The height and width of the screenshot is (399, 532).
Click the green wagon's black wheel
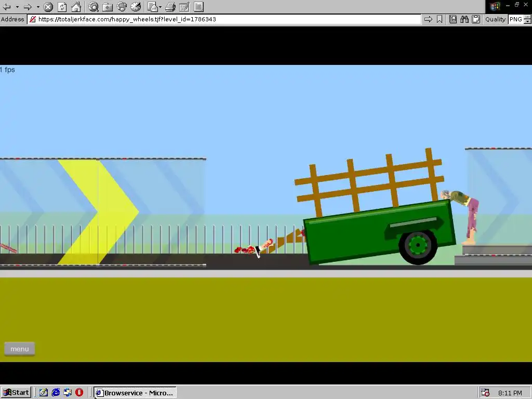pyautogui.click(x=418, y=245)
